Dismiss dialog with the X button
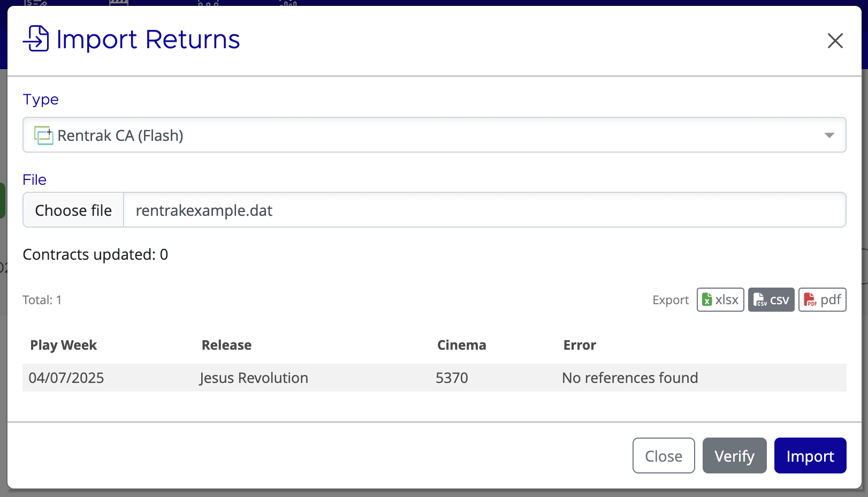868x497 pixels. [x=835, y=41]
